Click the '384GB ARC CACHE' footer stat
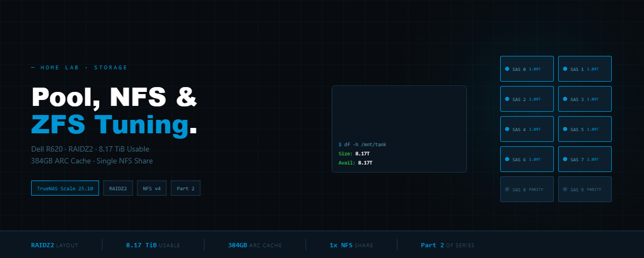 pos(255,245)
